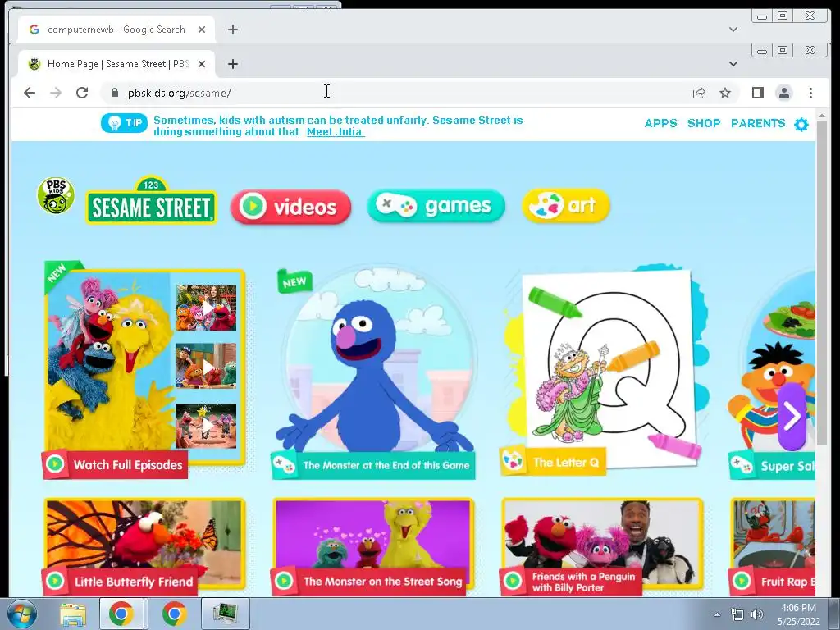Play Friends with a Penguin with Billy Porter
840x630 pixels.
[601, 546]
